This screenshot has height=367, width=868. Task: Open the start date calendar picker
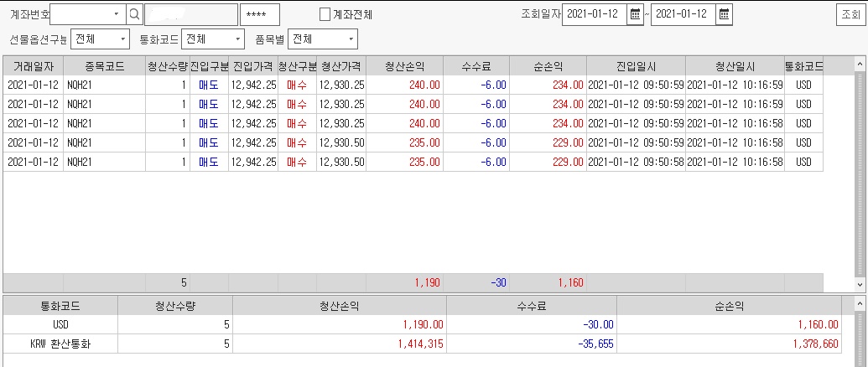[635, 14]
